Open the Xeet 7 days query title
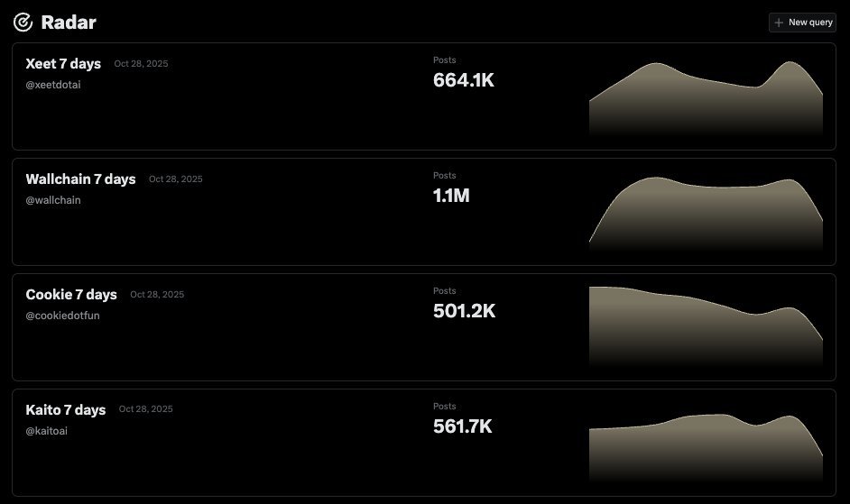This screenshot has height=504, width=850. click(x=63, y=64)
